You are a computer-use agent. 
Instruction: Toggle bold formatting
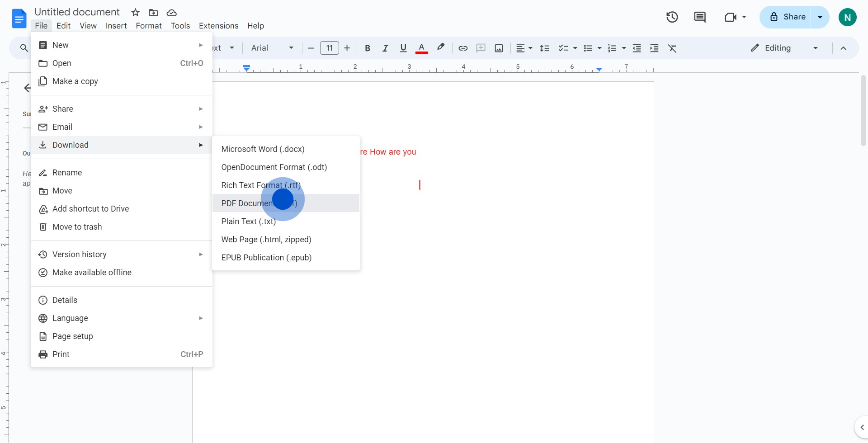pyautogui.click(x=367, y=48)
